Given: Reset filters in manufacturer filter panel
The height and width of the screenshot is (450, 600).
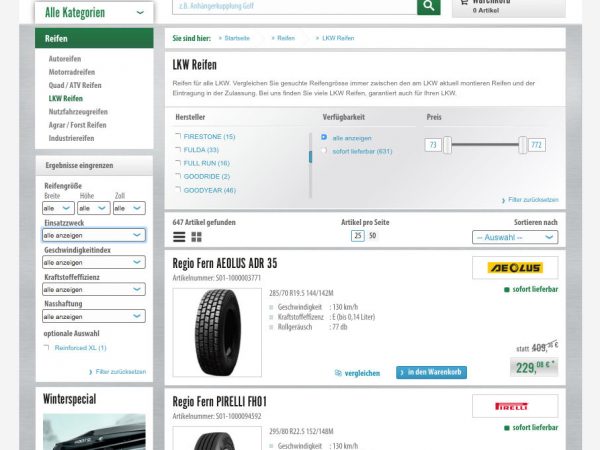Looking at the screenshot, I should (x=533, y=200).
